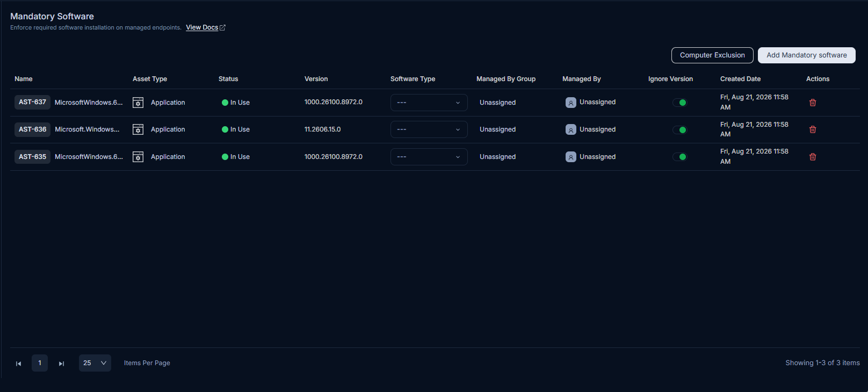Screen dimensions: 868x392
Task: Click Items Per Page label
Action: click(x=147, y=363)
